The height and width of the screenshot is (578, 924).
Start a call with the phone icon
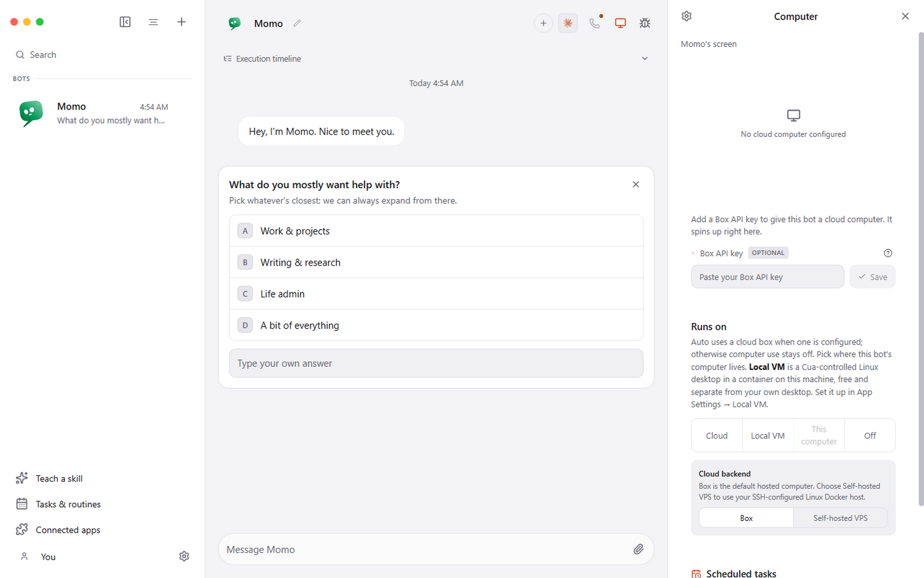[595, 23]
